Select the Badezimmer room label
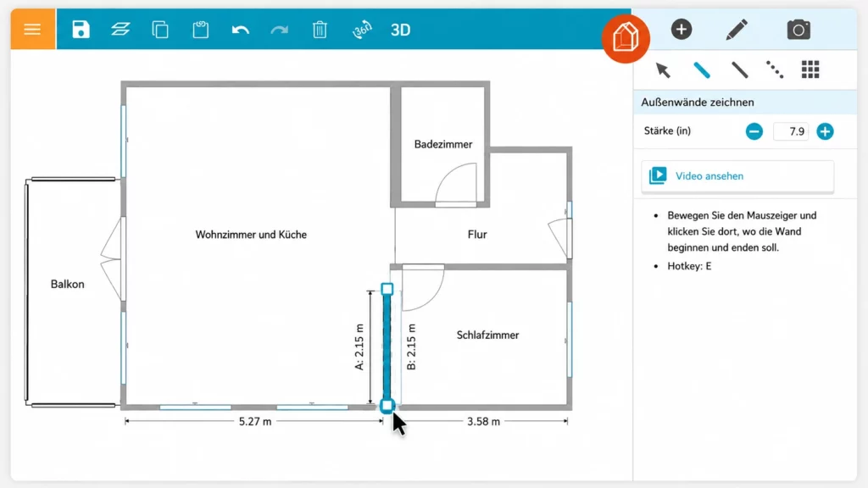This screenshot has height=488, width=868. coord(443,144)
